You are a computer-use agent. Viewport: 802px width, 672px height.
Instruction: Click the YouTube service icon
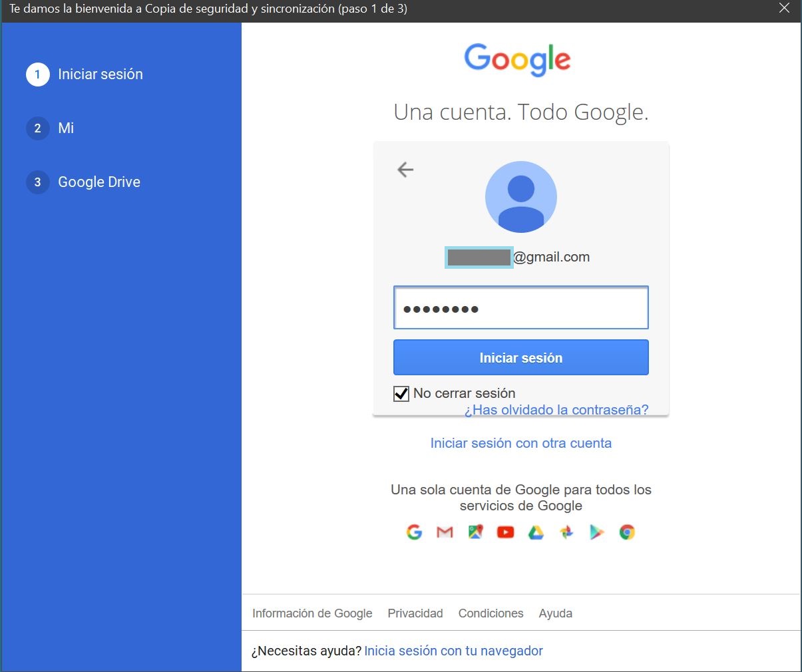[x=506, y=532]
